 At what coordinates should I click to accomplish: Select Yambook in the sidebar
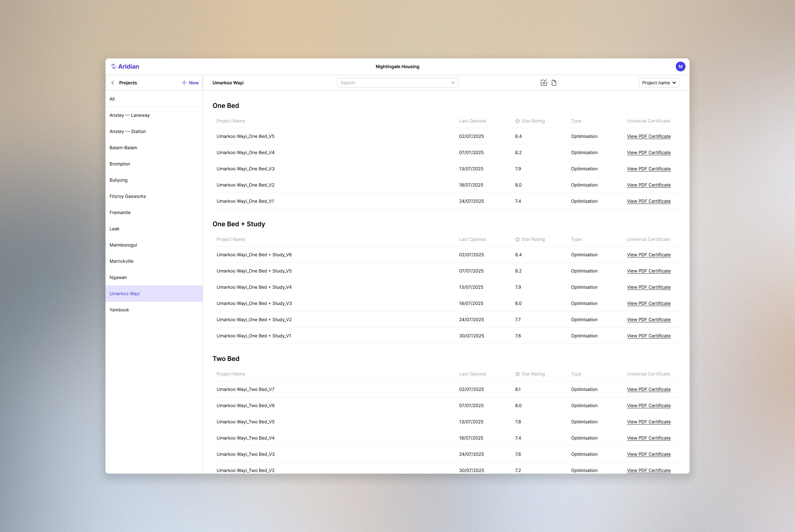coord(119,310)
